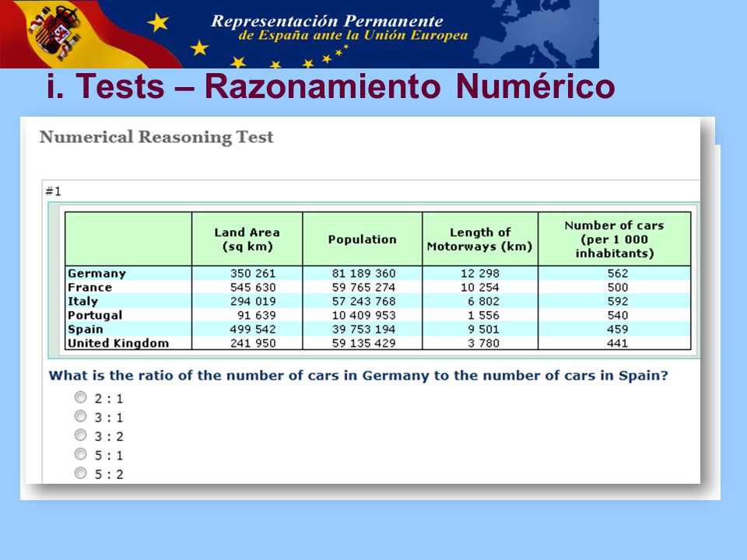Click the 'Population' column header
The image size is (747, 560).
click(x=362, y=239)
